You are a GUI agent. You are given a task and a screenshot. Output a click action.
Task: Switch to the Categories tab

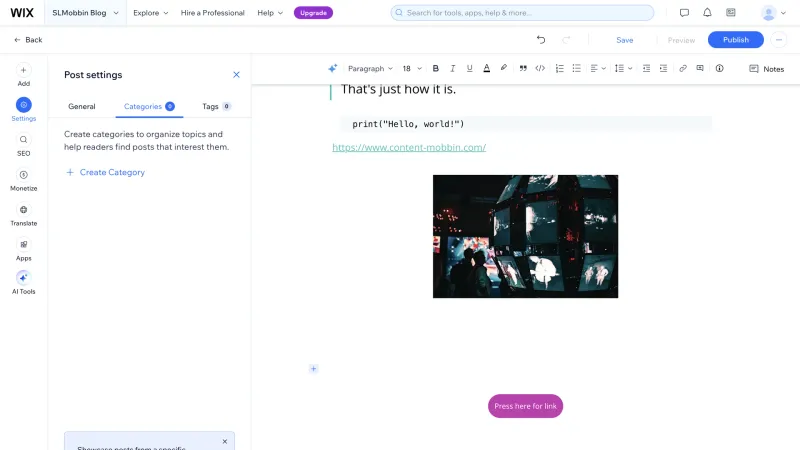149,106
